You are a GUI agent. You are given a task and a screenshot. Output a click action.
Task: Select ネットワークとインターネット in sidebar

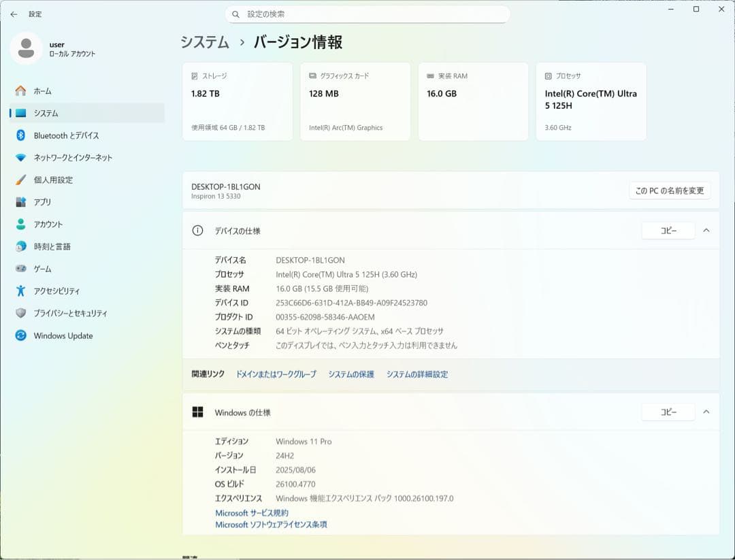(x=71, y=157)
